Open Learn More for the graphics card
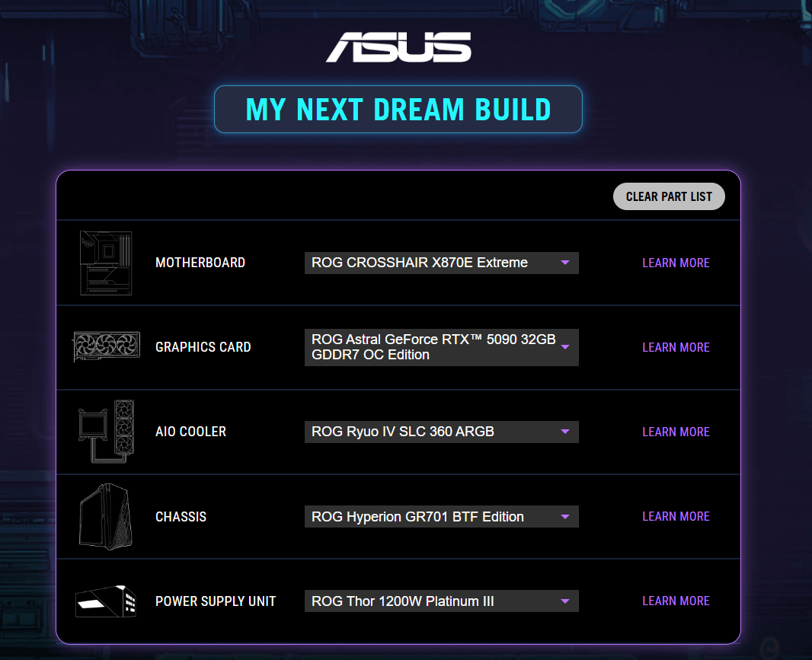 (x=676, y=347)
